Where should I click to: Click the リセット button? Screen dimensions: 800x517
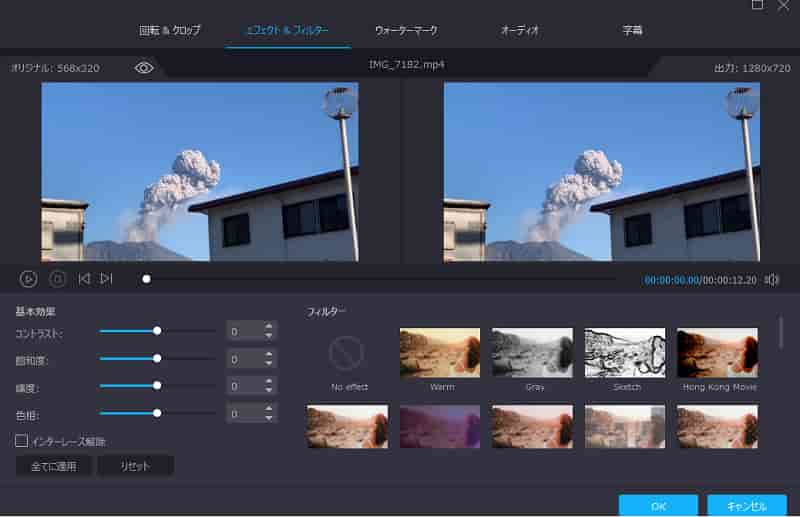[135, 466]
